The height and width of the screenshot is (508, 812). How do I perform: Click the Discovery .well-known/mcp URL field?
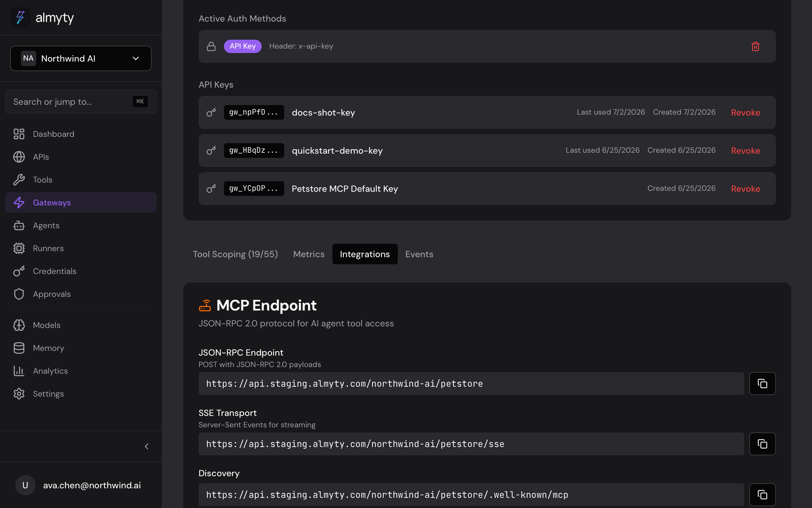pos(471,495)
